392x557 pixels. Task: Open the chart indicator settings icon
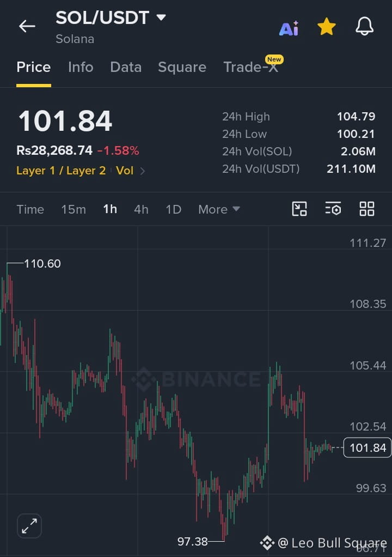(333, 209)
